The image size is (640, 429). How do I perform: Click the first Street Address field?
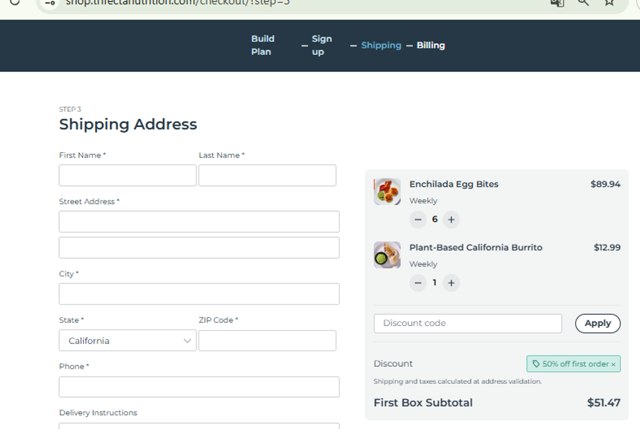point(199,222)
